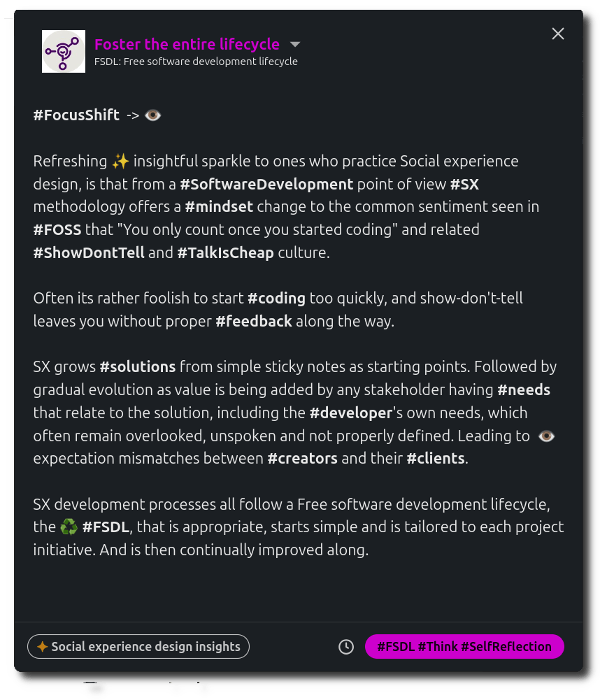
Task: Open the #mindset hashtag link
Action: point(219,207)
